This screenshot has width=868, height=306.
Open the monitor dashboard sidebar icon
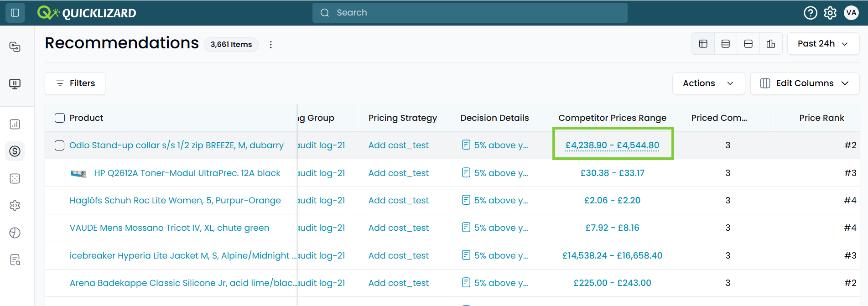tap(15, 84)
